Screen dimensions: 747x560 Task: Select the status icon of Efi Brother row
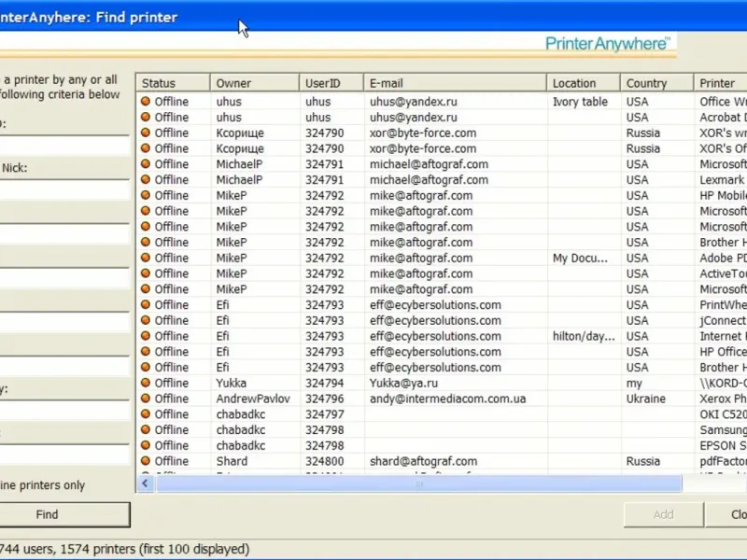pyautogui.click(x=146, y=367)
